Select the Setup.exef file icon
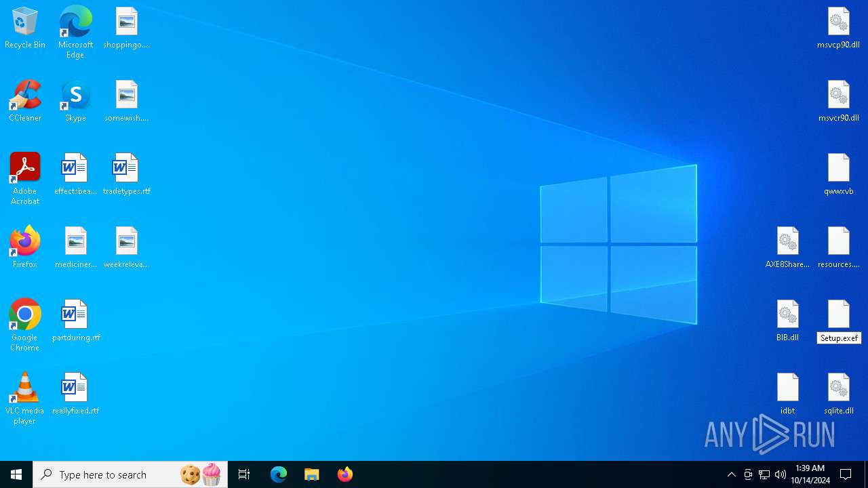Image resolution: width=868 pixels, height=488 pixels. point(838,321)
